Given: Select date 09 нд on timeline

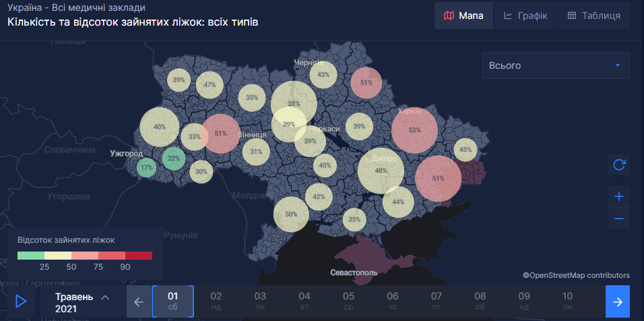Looking at the screenshot, I should (x=524, y=301).
